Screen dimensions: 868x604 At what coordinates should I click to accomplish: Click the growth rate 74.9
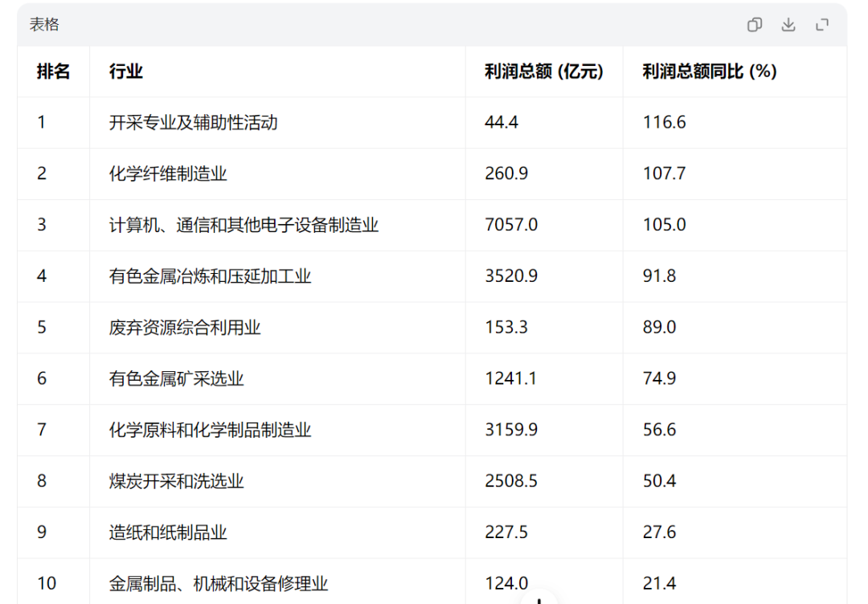tap(659, 379)
